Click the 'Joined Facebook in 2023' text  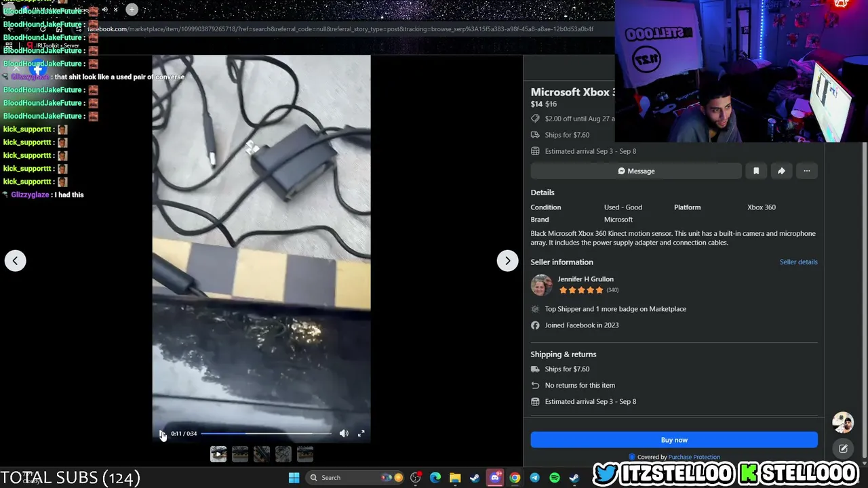click(x=582, y=325)
